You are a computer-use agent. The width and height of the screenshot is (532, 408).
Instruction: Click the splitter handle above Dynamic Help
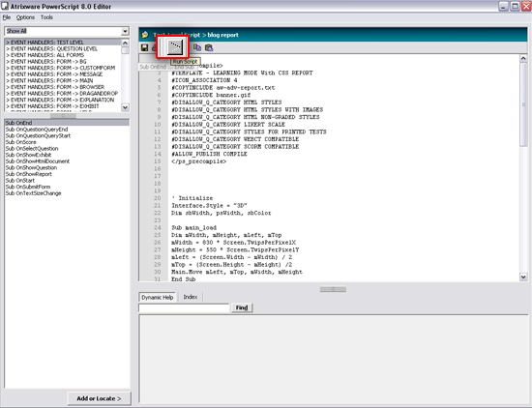click(333, 289)
